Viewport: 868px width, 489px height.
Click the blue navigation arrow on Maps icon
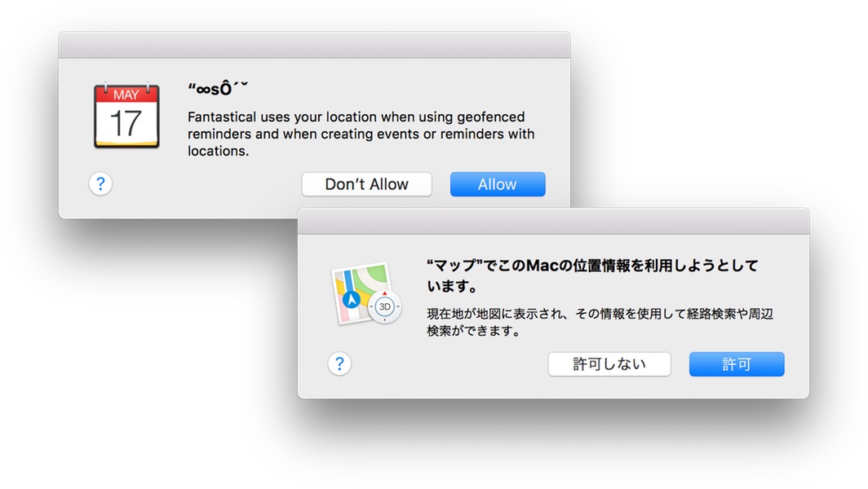point(352,299)
